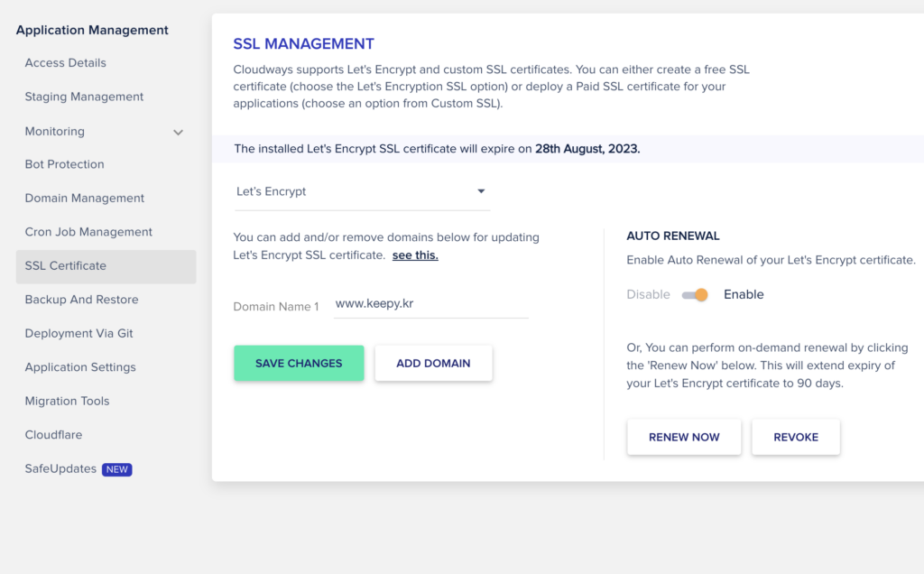The image size is (924, 574).
Task: Click the Add Domain button
Action: click(433, 363)
